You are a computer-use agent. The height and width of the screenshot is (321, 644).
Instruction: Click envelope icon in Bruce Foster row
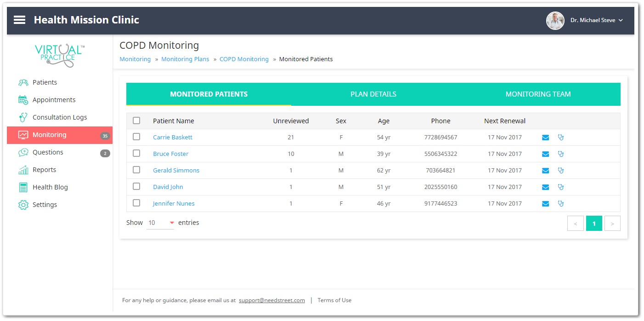point(545,154)
